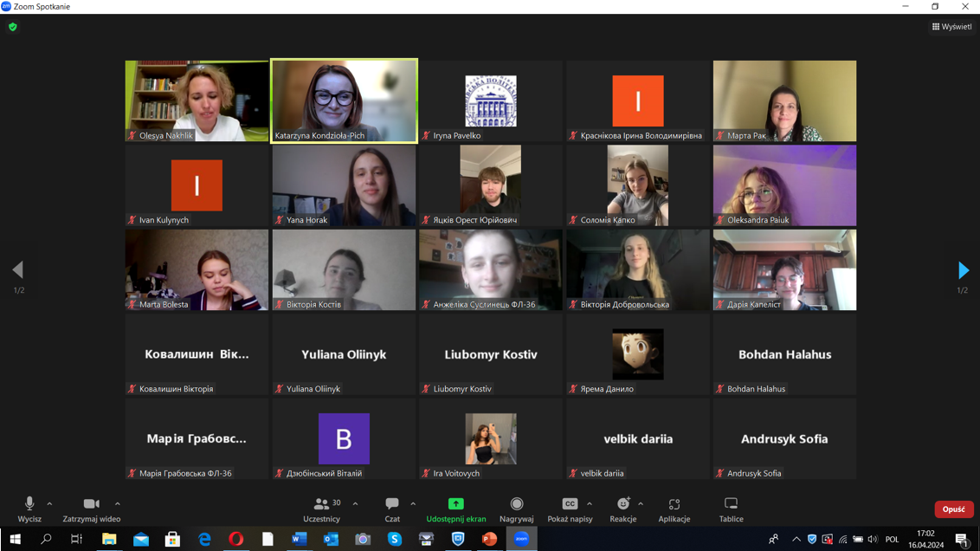The width and height of the screenshot is (980, 551).
Task: Open File Explorer from the taskbar
Action: click(109, 539)
